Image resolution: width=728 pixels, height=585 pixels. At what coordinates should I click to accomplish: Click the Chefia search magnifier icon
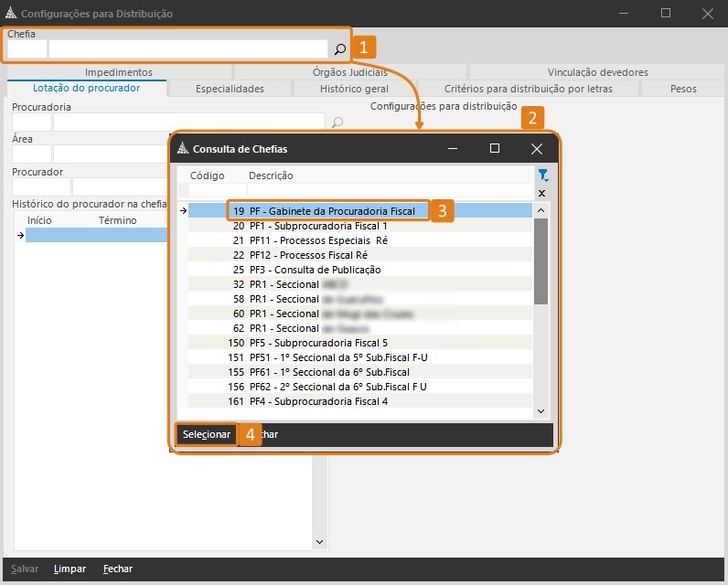tap(339, 49)
